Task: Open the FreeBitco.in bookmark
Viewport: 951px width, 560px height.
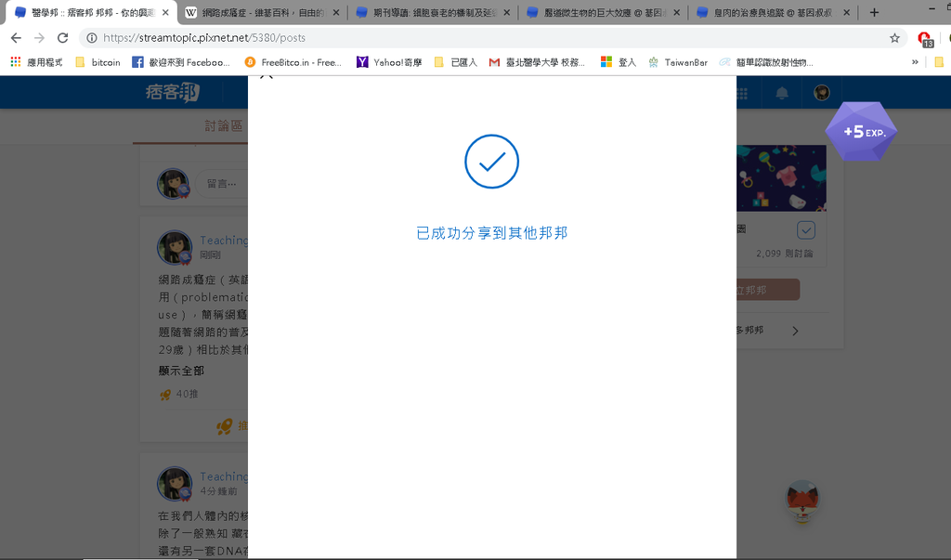Action: pyautogui.click(x=293, y=62)
